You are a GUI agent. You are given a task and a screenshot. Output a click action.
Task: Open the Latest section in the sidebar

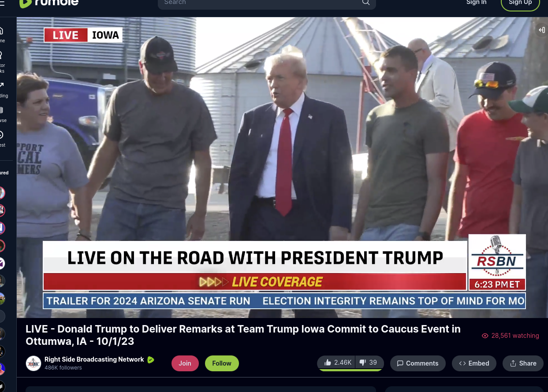pos(2,139)
